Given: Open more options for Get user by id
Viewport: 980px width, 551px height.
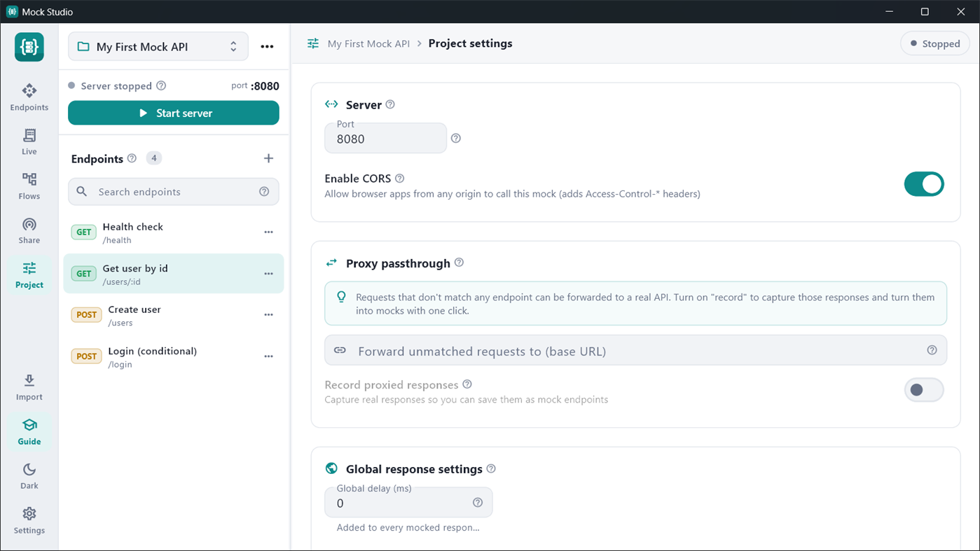Looking at the screenshot, I should [268, 274].
